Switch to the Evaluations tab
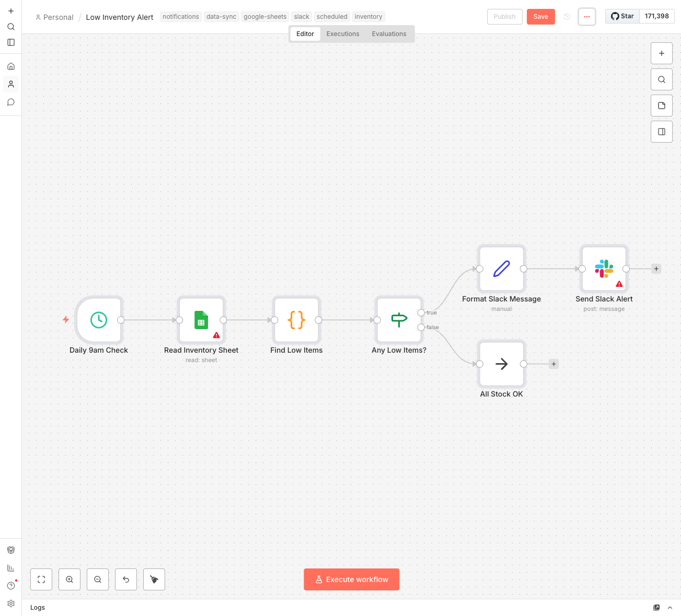 tap(389, 34)
